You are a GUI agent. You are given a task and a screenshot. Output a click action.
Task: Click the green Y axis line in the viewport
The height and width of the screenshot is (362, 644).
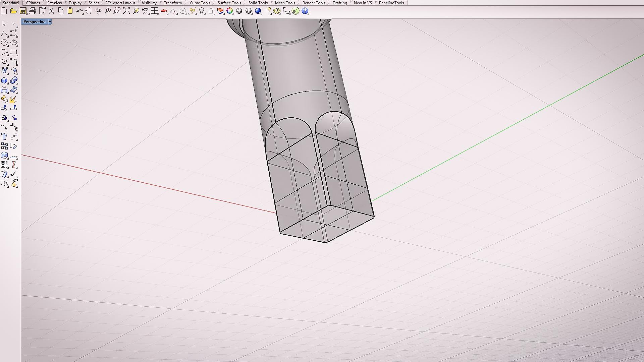pyautogui.click(x=503, y=130)
